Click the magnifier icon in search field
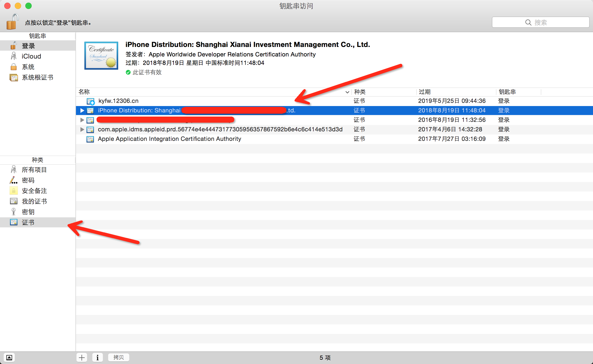The width and height of the screenshot is (593, 364). 528,22
